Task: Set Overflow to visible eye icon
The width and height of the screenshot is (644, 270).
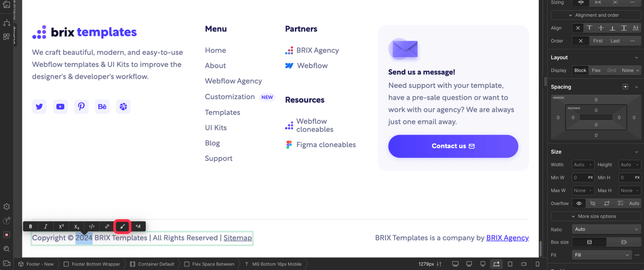Action: [579, 203]
